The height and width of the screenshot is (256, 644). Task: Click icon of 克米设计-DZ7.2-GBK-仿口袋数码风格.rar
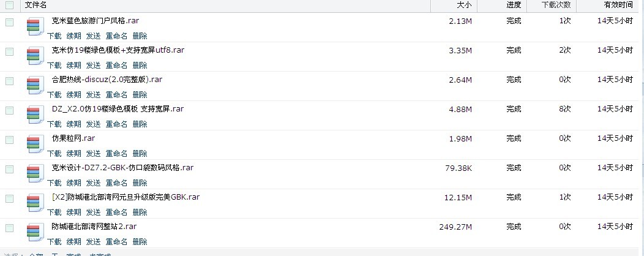[x=34, y=174]
